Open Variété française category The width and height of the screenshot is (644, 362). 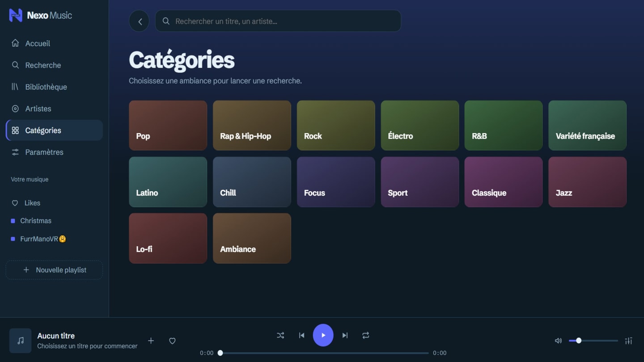pyautogui.click(x=588, y=126)
